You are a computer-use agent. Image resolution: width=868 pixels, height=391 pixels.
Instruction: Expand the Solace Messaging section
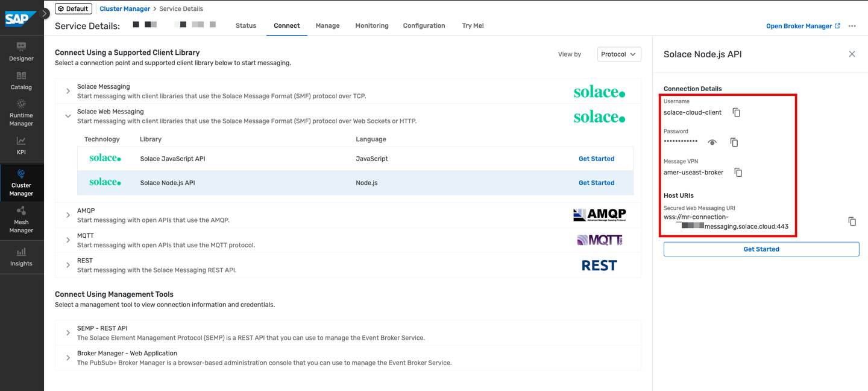click(68, 91)
